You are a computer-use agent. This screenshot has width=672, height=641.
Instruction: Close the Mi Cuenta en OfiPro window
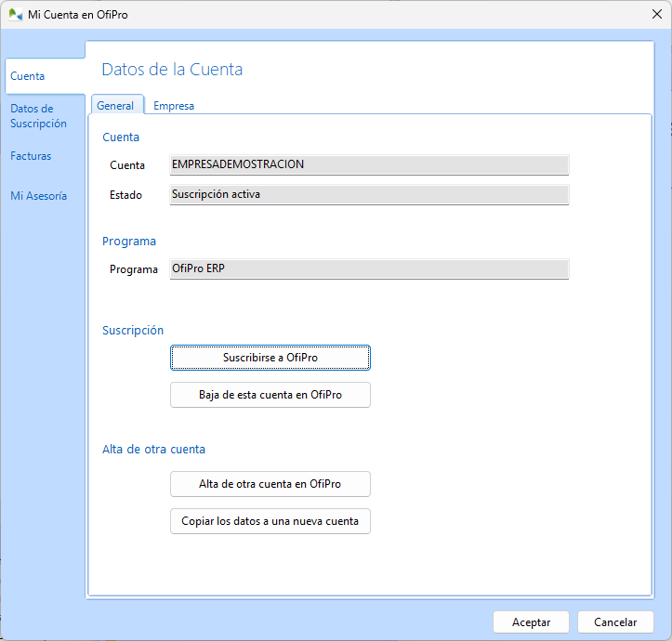[x=656, y=14]
